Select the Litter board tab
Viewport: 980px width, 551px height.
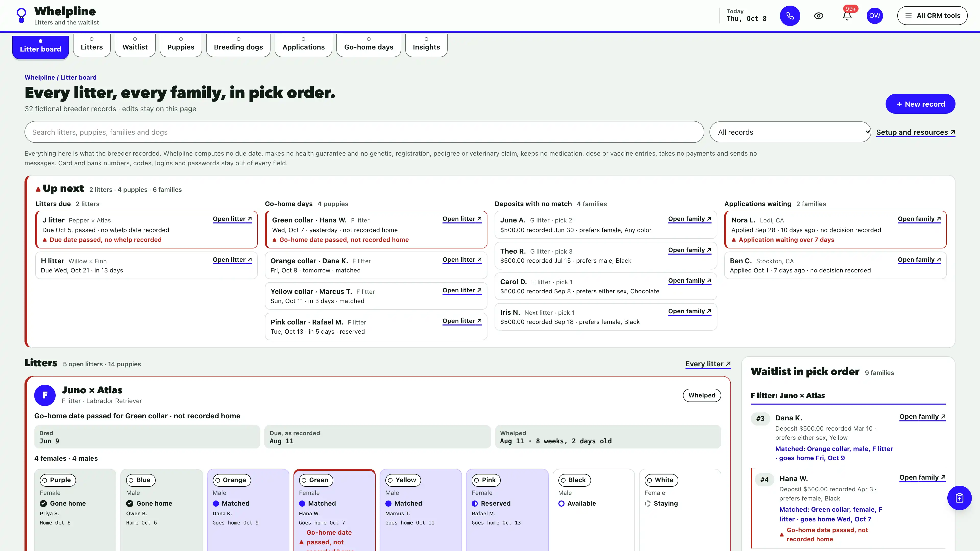click(x=40, y=47)
